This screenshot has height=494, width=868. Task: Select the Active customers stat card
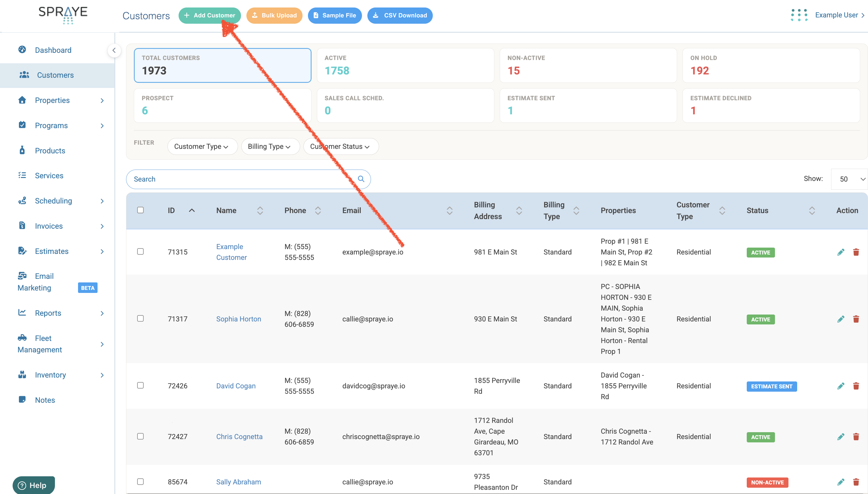pos(405,65)
